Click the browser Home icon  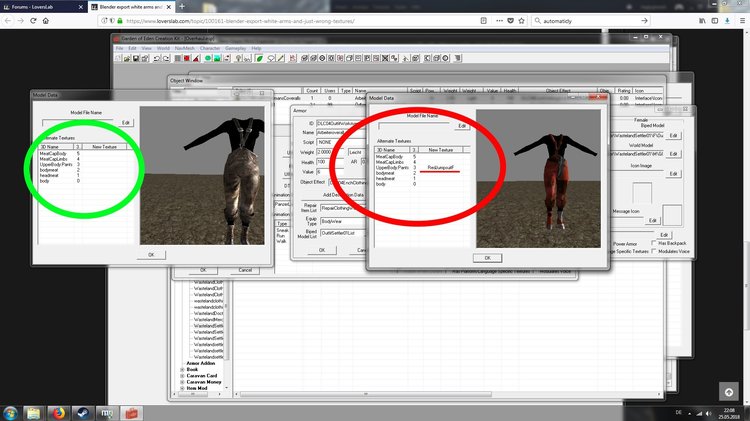46,21
